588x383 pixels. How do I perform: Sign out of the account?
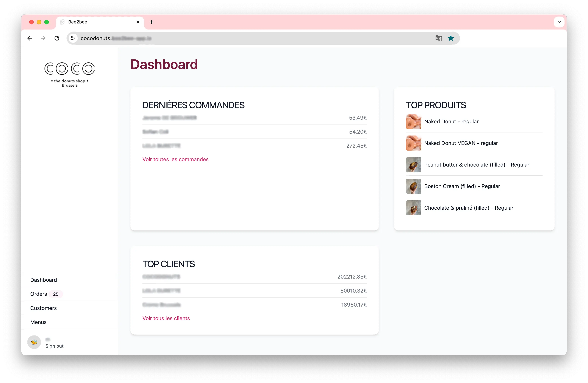tap(54, 346)
